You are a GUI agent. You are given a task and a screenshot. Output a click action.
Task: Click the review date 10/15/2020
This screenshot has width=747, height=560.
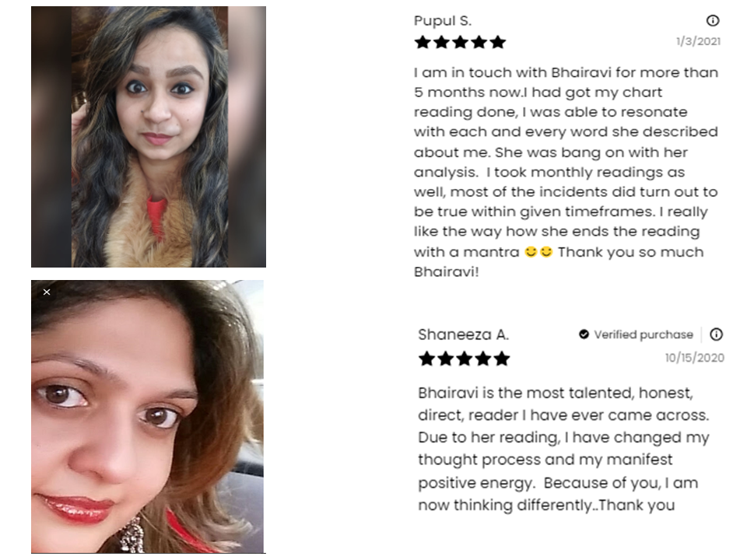[x=695, y=358]
